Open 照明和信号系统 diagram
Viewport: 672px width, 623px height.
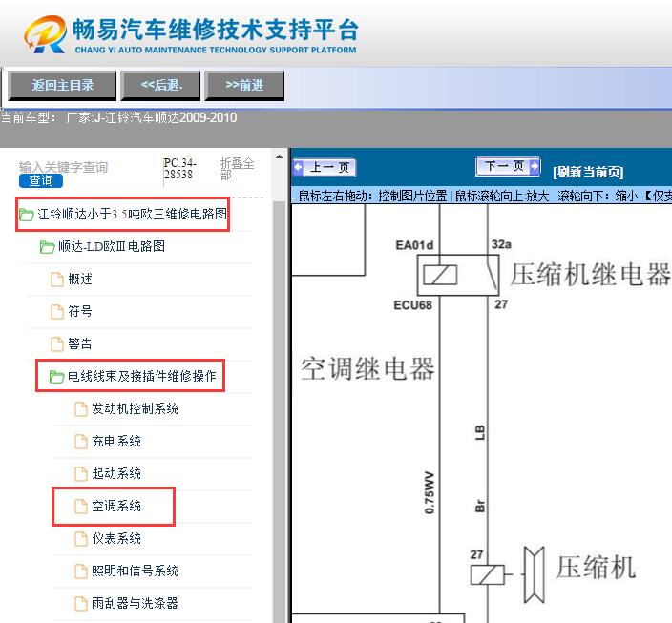coord(135,571)
